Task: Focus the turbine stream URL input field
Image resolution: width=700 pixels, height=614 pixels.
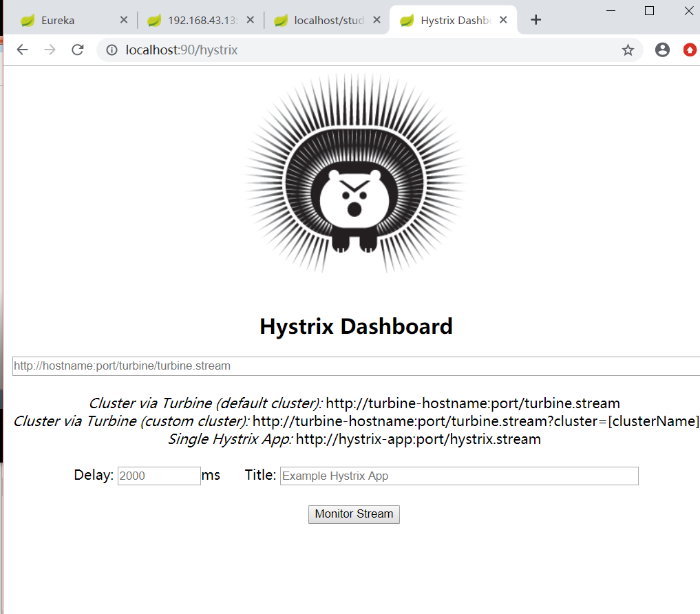Action: coord(357,366)
